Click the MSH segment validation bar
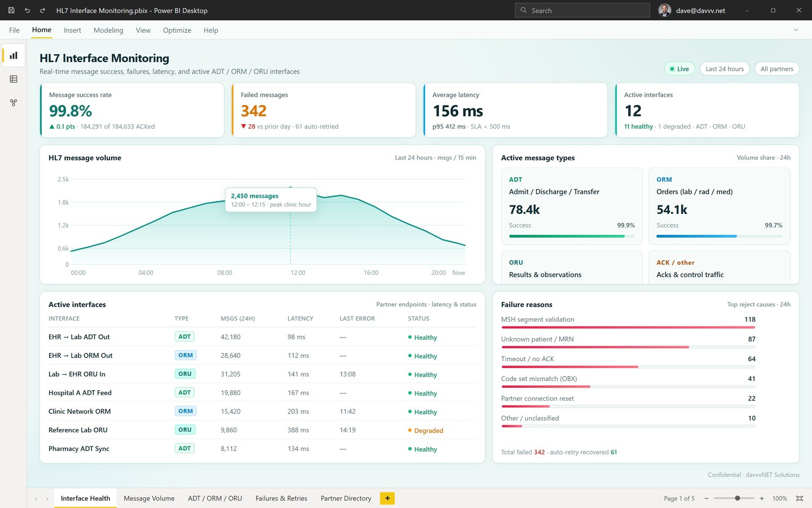Image resolution: width=812 pixels, height=508 pixels. pyautogui.click(x=628, y=327)
